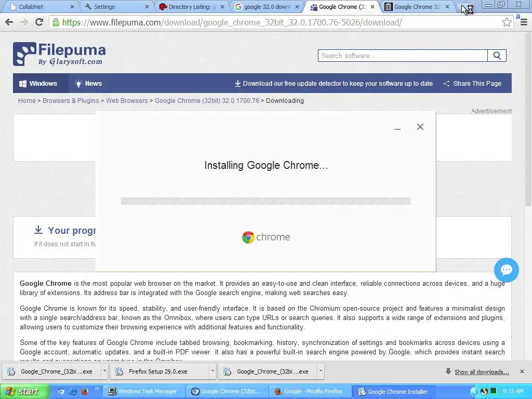
Task: Click the page vertical scrollbar
Action: pyautogui.click(x=528, y=119)
